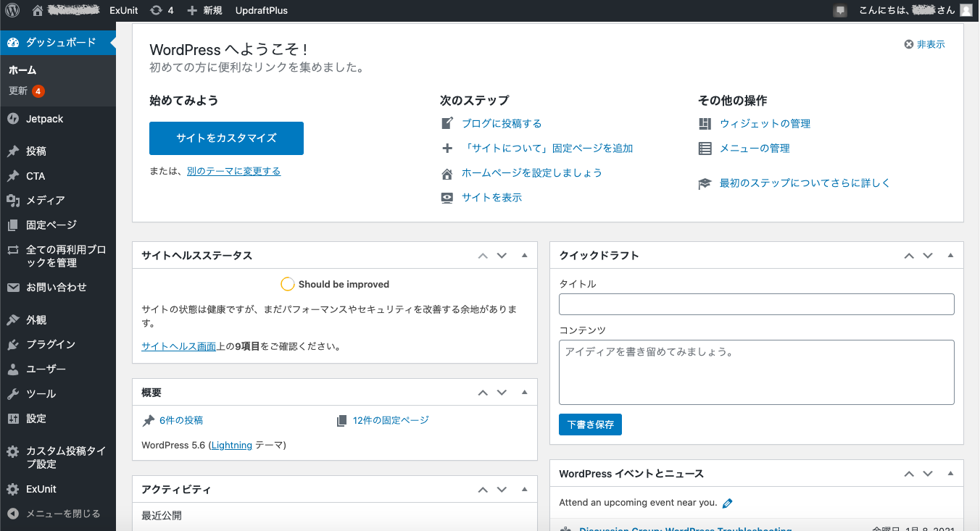Toggle the サイトヘルスステータス panel triangle
This screenshot has width=980, height=531.
point(525,255)
